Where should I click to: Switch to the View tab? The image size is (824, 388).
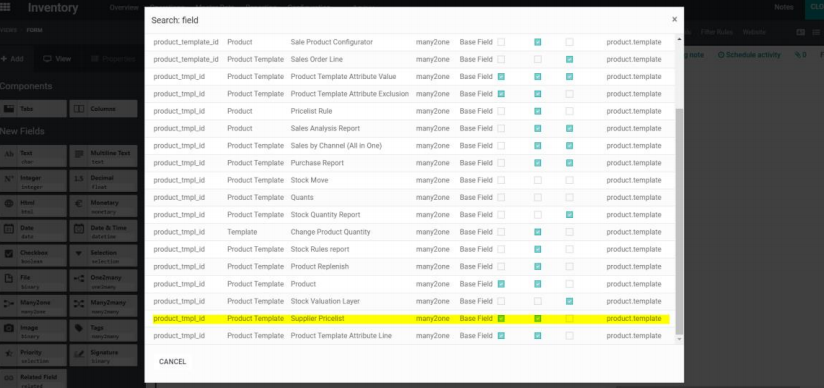[x=57, y=59]
